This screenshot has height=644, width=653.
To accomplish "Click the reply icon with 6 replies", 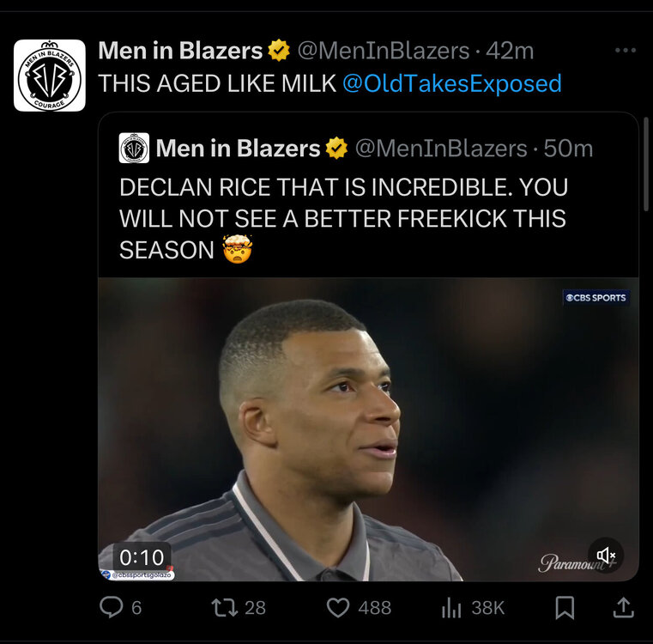I will (x=112, y=608).
